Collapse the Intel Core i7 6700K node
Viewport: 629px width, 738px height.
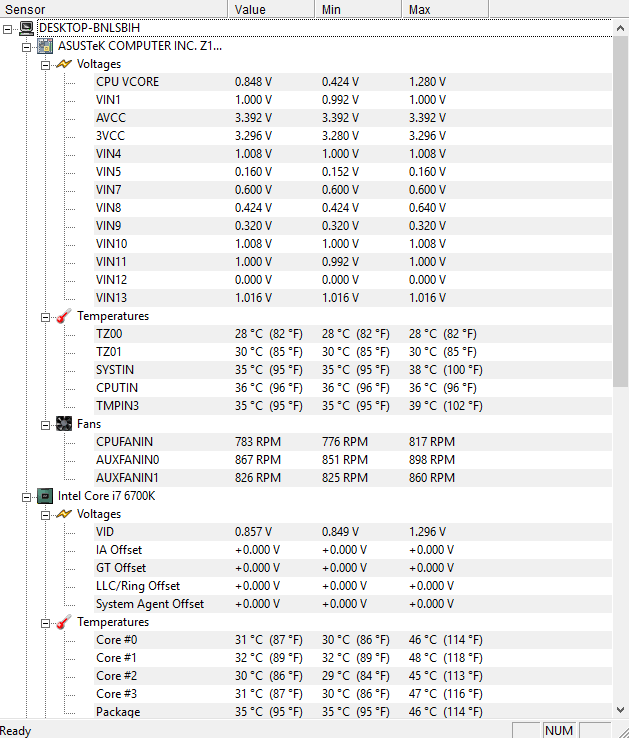tap(26, 497)
